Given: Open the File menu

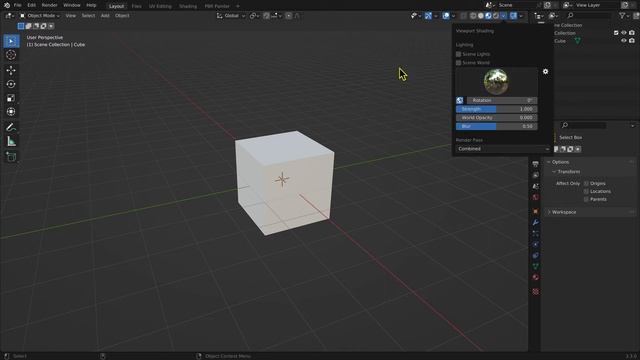Looking at the screenshot, I should coord(18,5).
